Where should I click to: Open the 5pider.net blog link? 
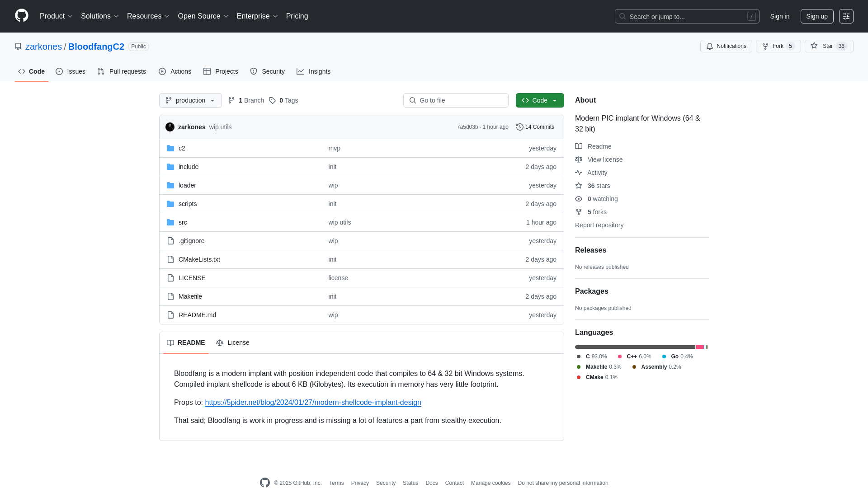[x=313, y=402]
